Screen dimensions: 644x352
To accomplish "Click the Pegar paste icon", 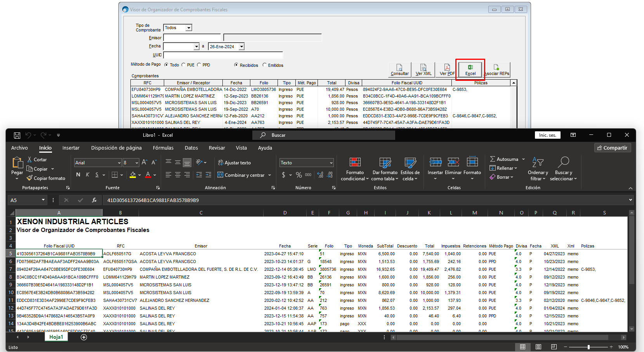I will (x=17, y=162).
